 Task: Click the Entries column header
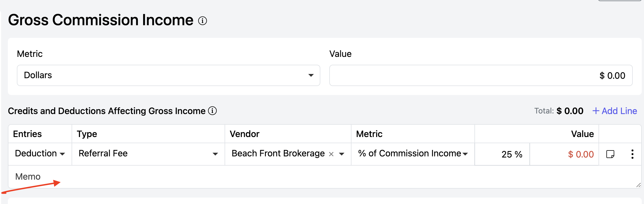point(28,134)
